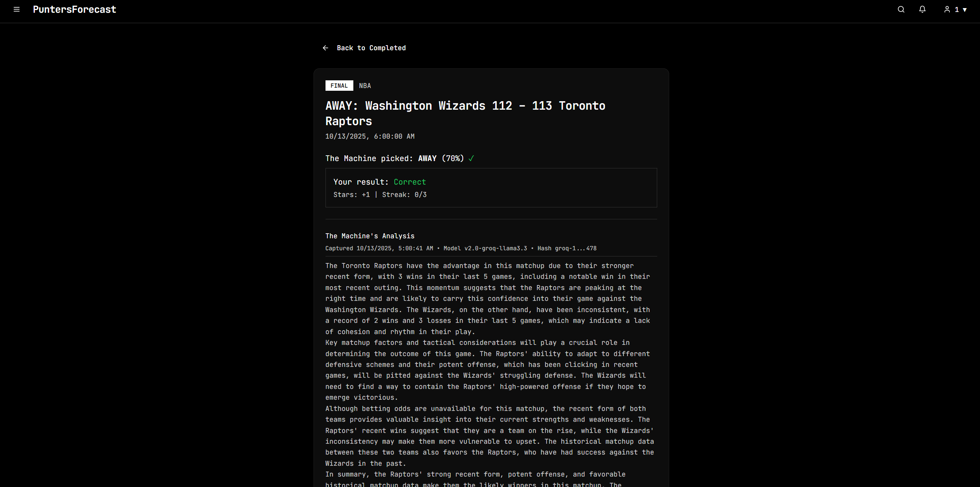Viewport: 980px width, 487px height.
Task: Click the green checkmark beside AWAY pick
Action: pyautogui.click(x=471, y=158)
